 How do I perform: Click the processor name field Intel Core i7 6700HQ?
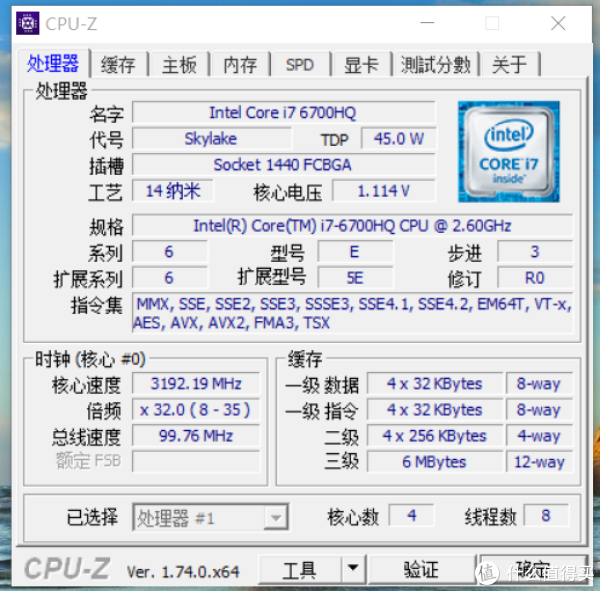tap(284, 113)
